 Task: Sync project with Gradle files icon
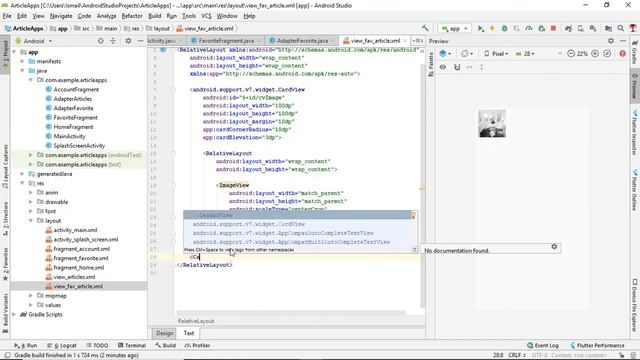(x=568, y=29)
